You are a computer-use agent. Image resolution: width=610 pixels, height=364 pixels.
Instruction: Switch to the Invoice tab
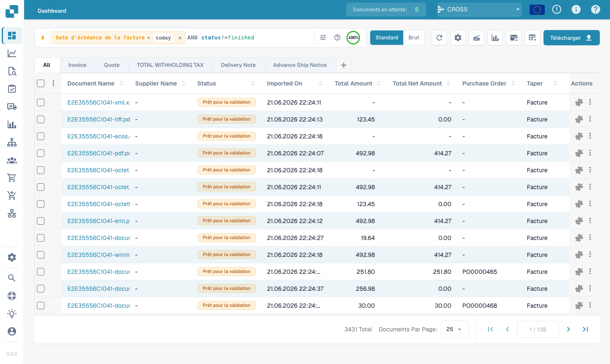point(77,65)
